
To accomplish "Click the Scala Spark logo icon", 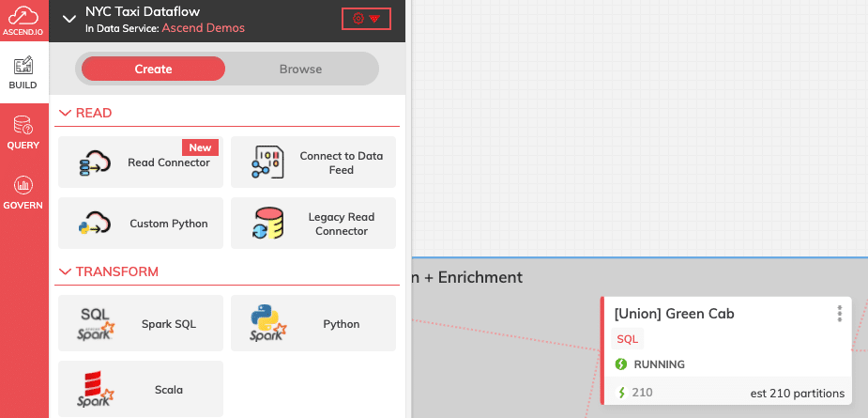I will click(95, 389).
